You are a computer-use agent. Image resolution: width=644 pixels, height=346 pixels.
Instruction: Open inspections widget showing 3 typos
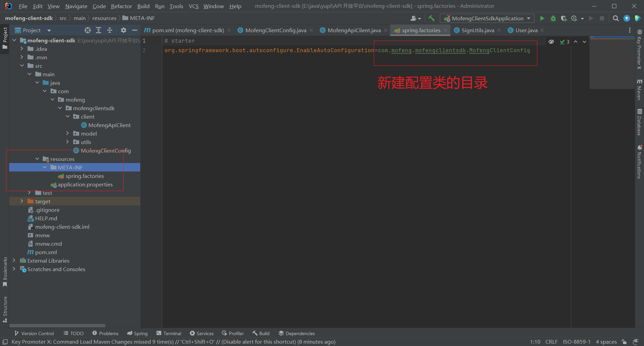tap(564, 42)
